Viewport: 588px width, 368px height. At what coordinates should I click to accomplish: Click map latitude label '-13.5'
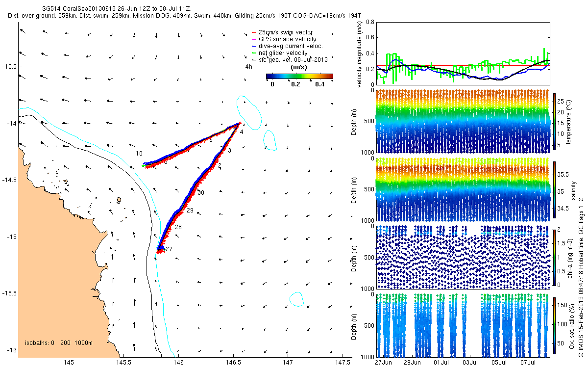point(9,66)
